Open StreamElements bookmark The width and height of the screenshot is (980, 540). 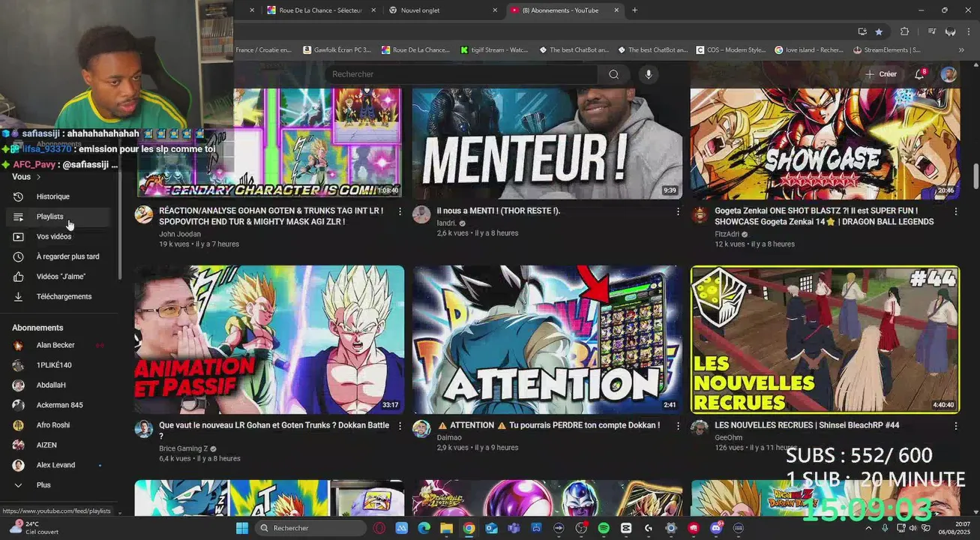click(887, 50)
